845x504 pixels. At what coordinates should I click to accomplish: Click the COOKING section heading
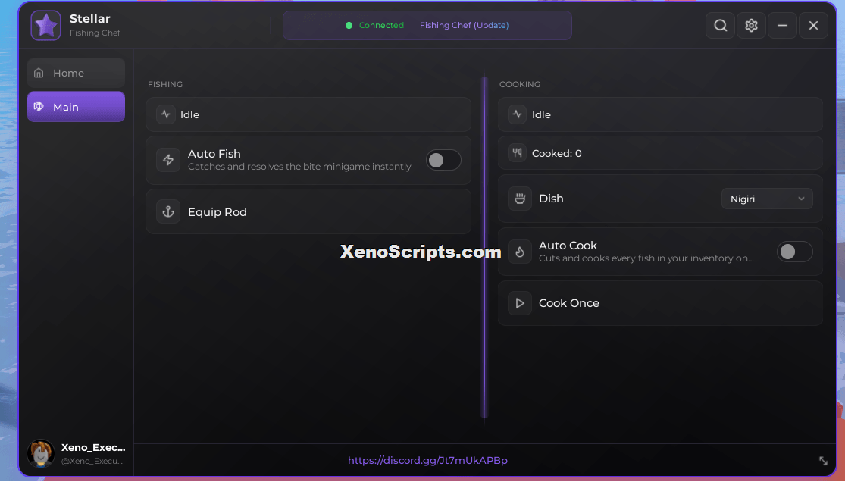click(519, 84)
